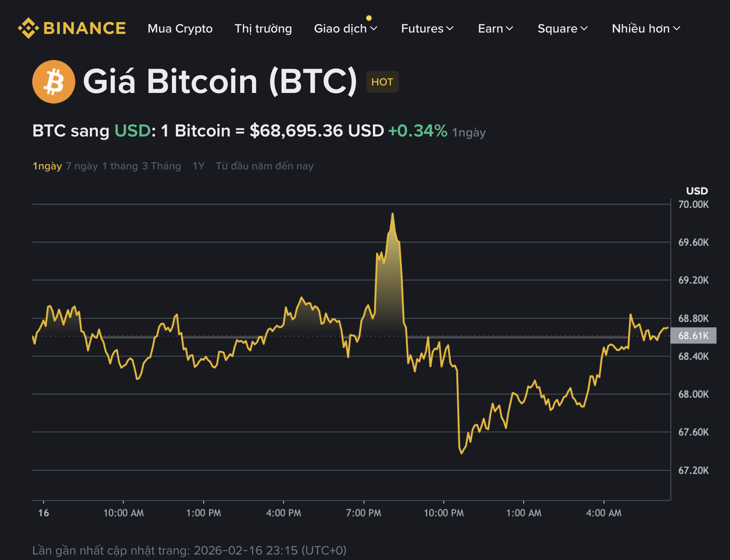
Task: Open the Thị trường menu item
Action: pos(263,29)
